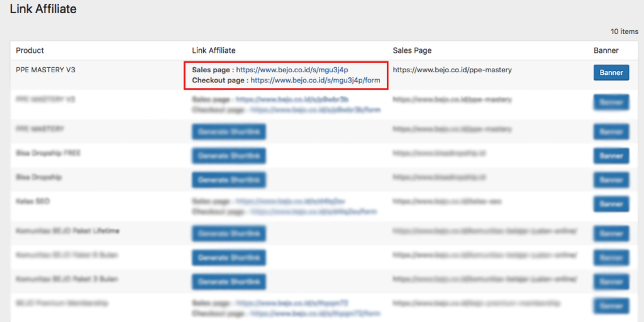Screen dimensions: 644x322
Task: Open the Kelas SEO sales page affiliate link
Action: 290,201
